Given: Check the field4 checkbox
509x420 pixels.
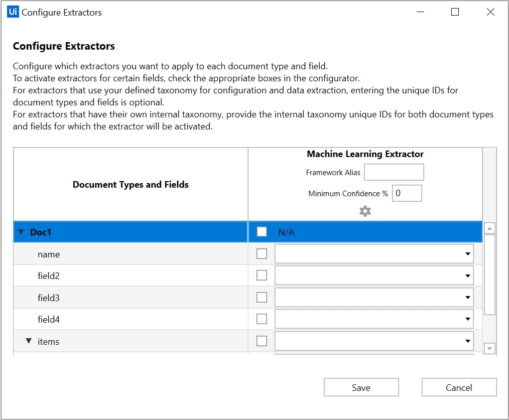Looking at the screenshot, I should pyautogui.click(x=262, y=319).
